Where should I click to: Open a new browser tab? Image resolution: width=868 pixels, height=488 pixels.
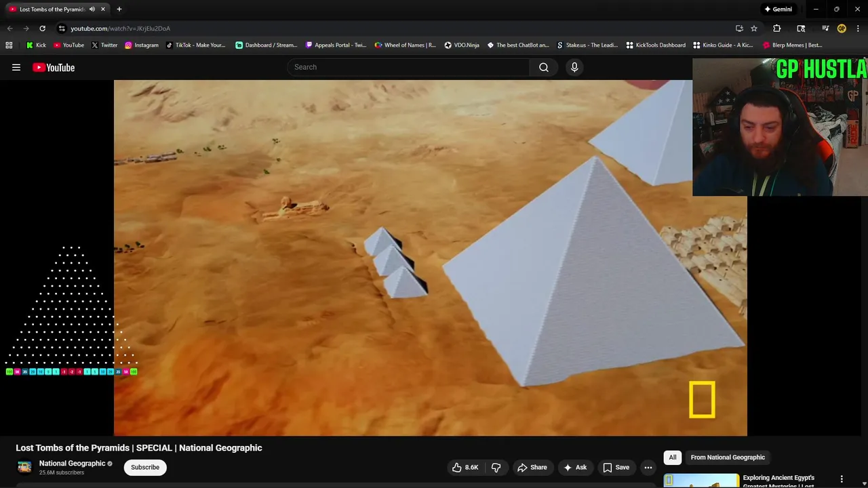[x=119, y=9]
